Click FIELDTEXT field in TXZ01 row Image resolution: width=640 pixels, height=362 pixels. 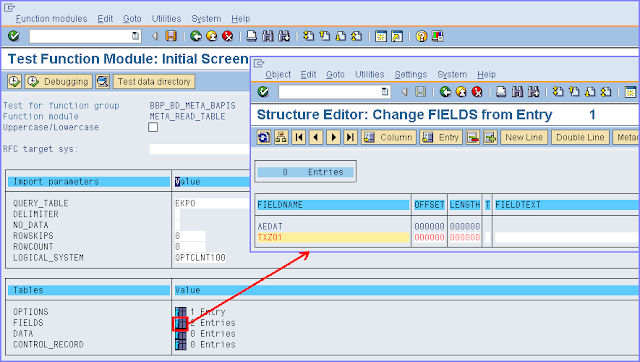(567, 238)
